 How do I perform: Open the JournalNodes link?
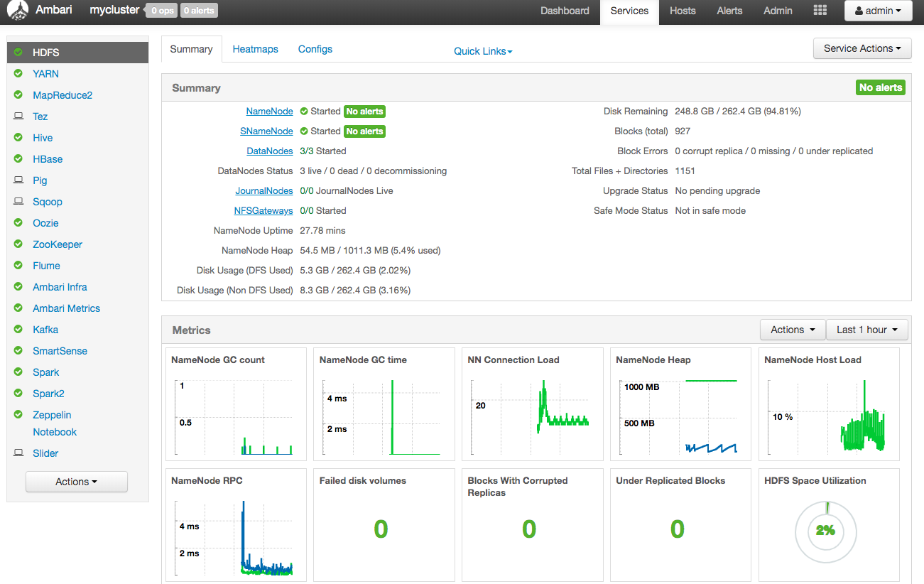click(264, 191)
